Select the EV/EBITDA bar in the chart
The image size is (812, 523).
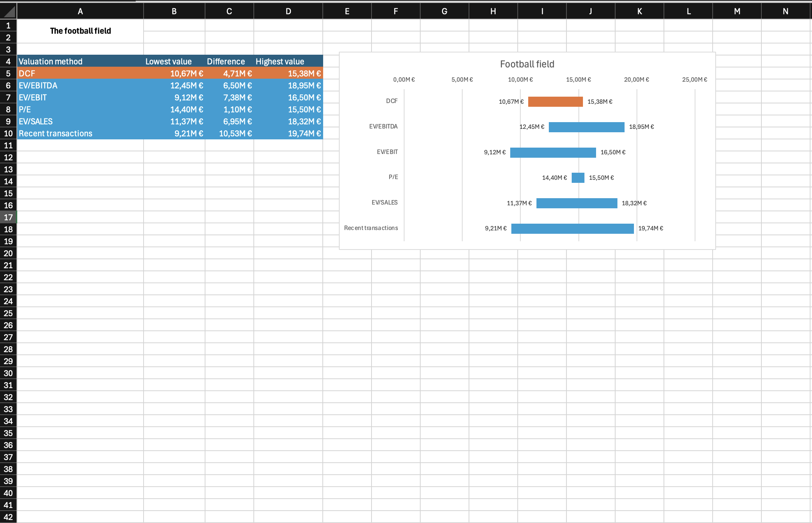pyautogui.click(x=586, y=127)
